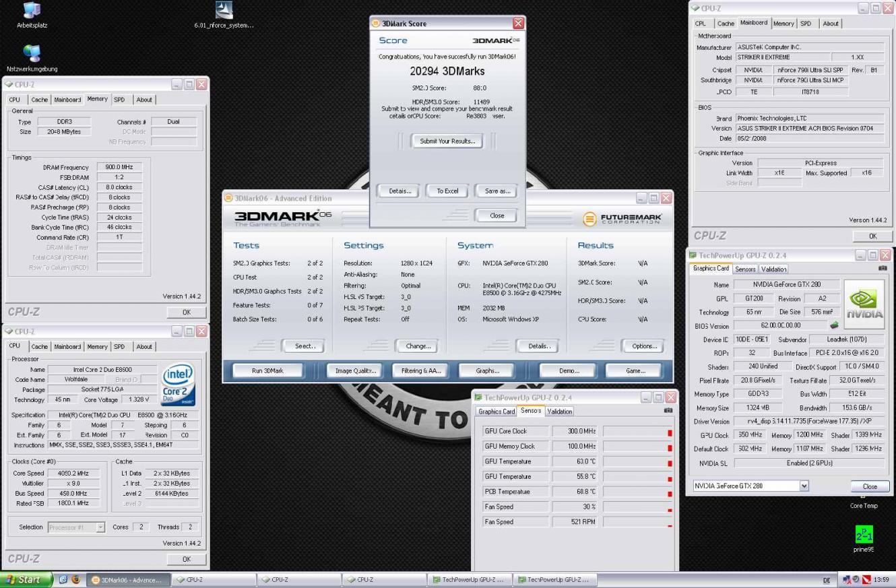Click the system tray clock showing 13:59

(881, 579)
